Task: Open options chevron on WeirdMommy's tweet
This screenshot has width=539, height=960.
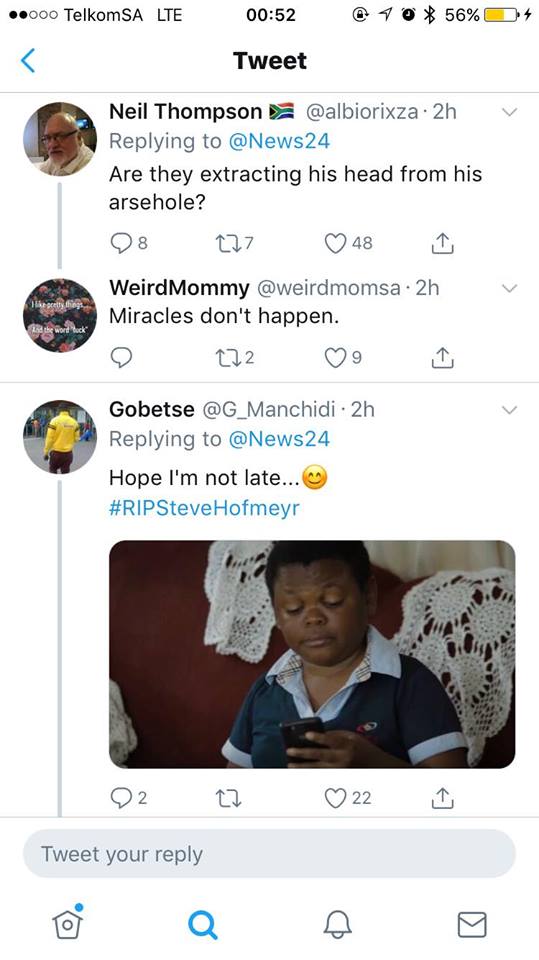Action: [x=510, y=288]
